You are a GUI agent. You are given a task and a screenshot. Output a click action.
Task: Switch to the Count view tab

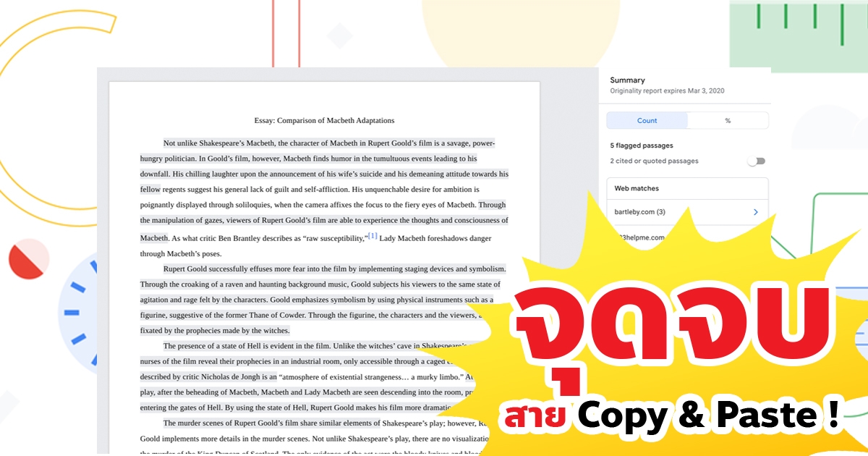(647, 121)
